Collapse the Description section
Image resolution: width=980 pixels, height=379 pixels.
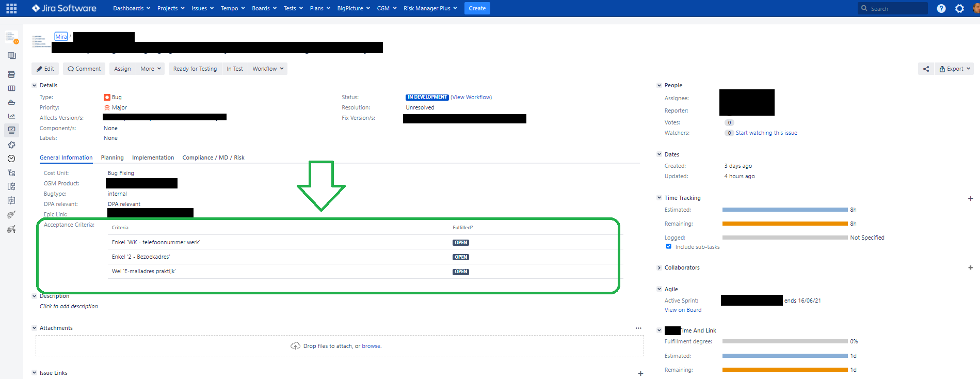pos(35,296)
